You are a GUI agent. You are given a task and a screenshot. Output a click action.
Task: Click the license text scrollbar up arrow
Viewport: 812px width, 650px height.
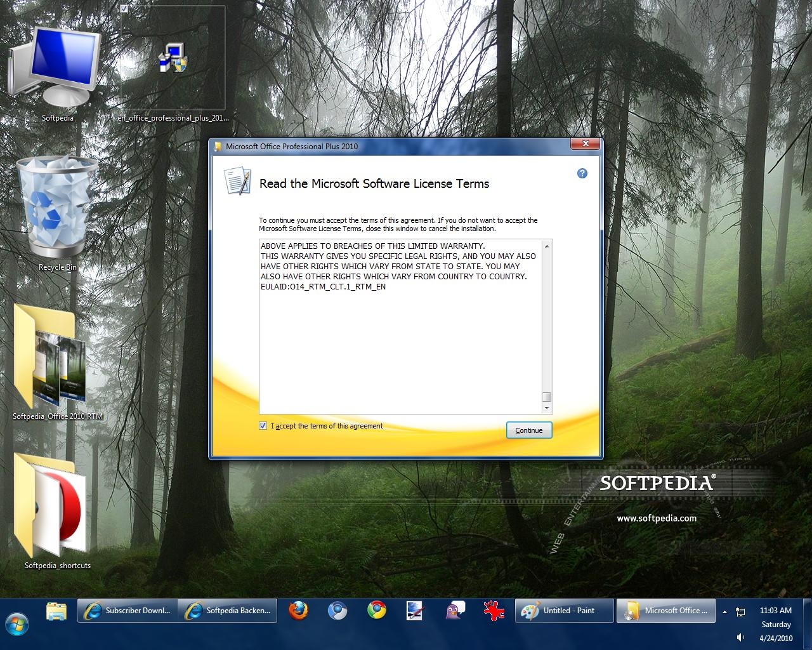click(547, 245)
